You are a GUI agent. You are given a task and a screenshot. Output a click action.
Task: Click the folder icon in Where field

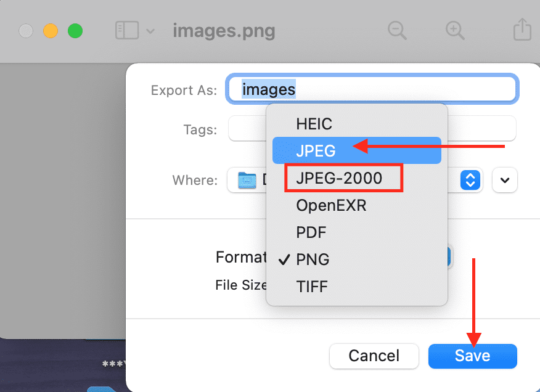pyautogui.click(x=247, y=181)
